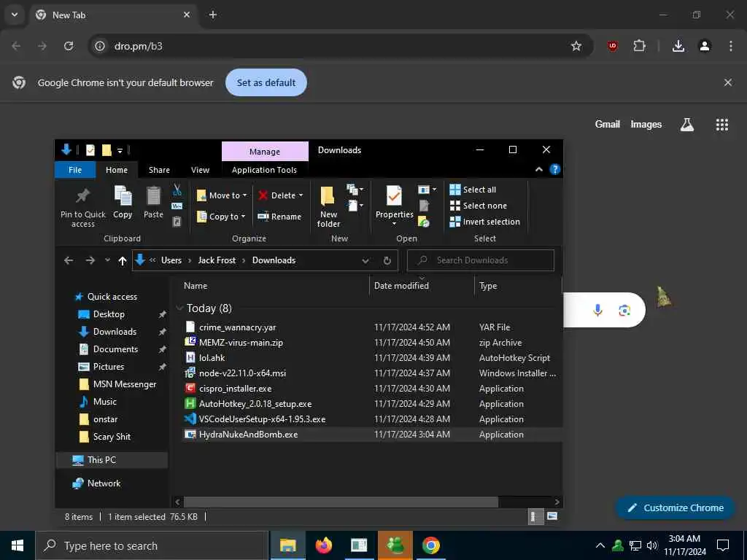The height and width of the screenshot is (560, 747).
Task: Click the Select all option
Action: click(x=473, y=190)
